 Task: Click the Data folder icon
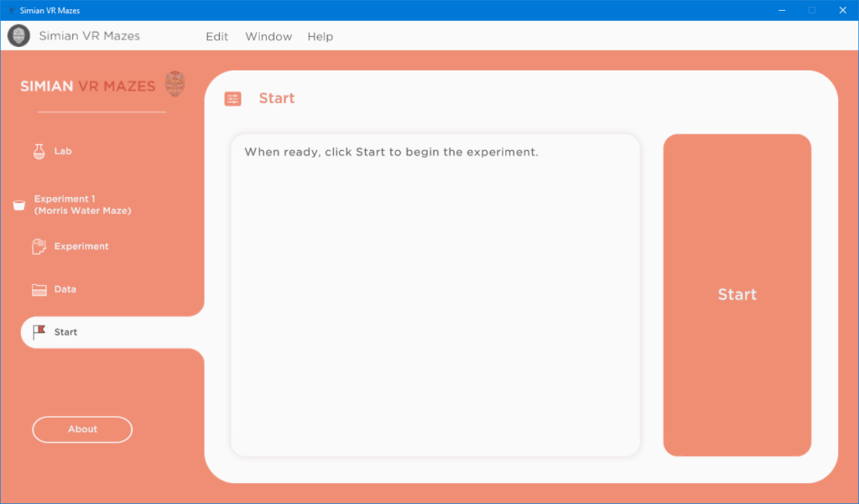click(39, 290)
